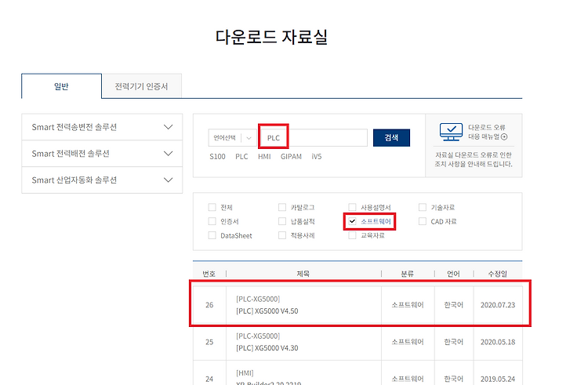Check the 교육자료 checkbox
Screen dimensions: 588x385
coord(352,235)
